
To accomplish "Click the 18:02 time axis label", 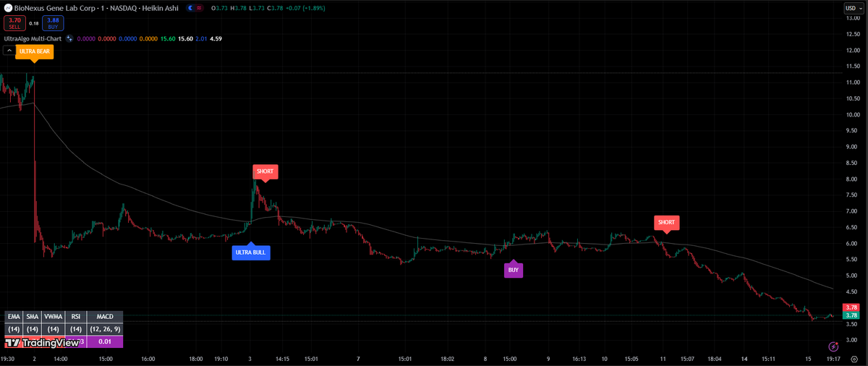I will click(x=447, y=358).
